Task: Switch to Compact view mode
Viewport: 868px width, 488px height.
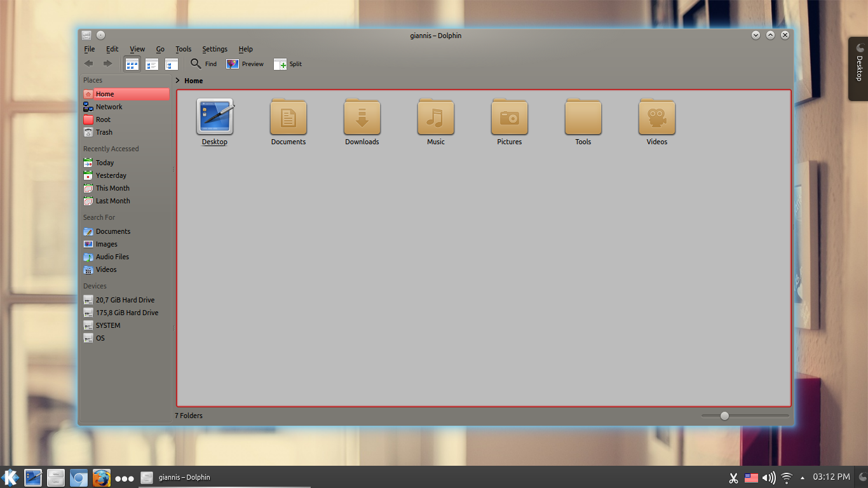Action: pos(152,64)
